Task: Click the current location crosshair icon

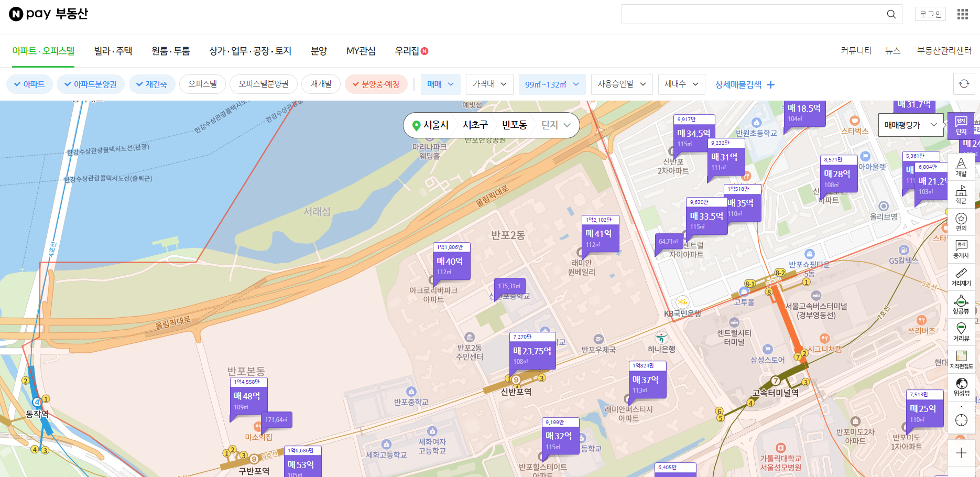Action: point(961,420)
